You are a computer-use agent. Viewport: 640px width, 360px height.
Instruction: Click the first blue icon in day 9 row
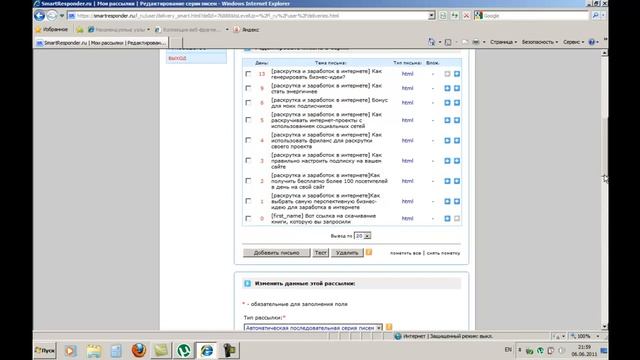tap(447, 88)
